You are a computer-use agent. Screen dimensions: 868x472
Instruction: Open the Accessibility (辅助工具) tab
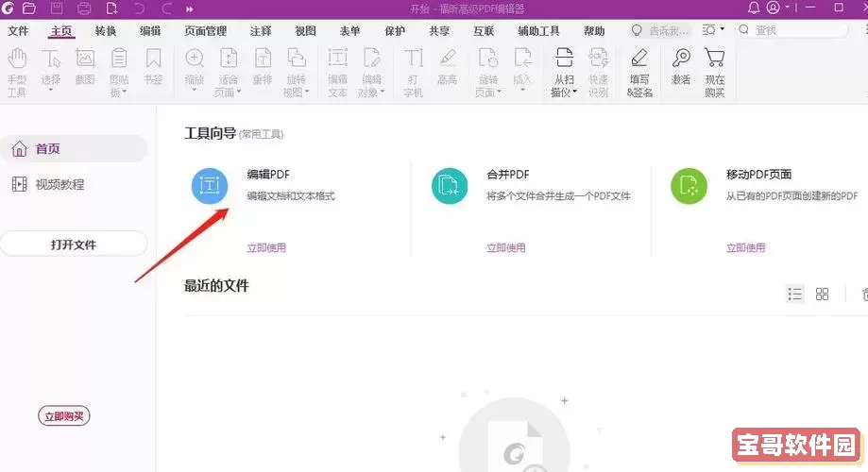[x=538, y=31]
